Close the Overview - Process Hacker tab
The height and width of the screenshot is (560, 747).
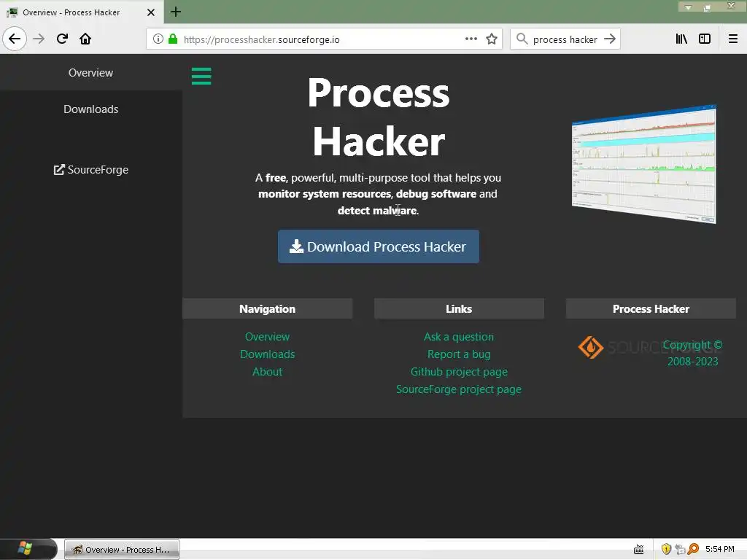151,12
